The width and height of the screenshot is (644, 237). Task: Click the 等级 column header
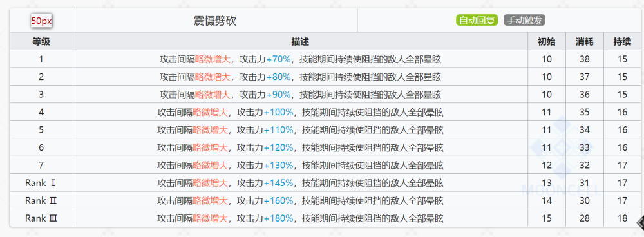[x=41, y=41]
